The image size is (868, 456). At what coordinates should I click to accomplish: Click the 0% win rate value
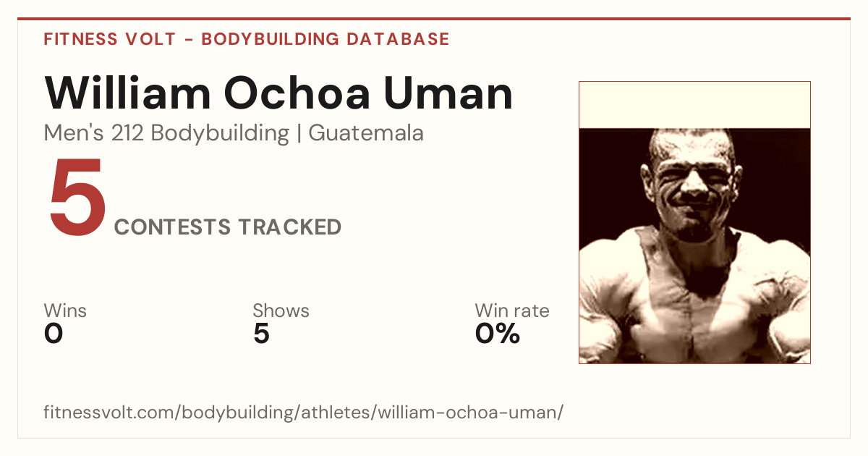point(498,334)
